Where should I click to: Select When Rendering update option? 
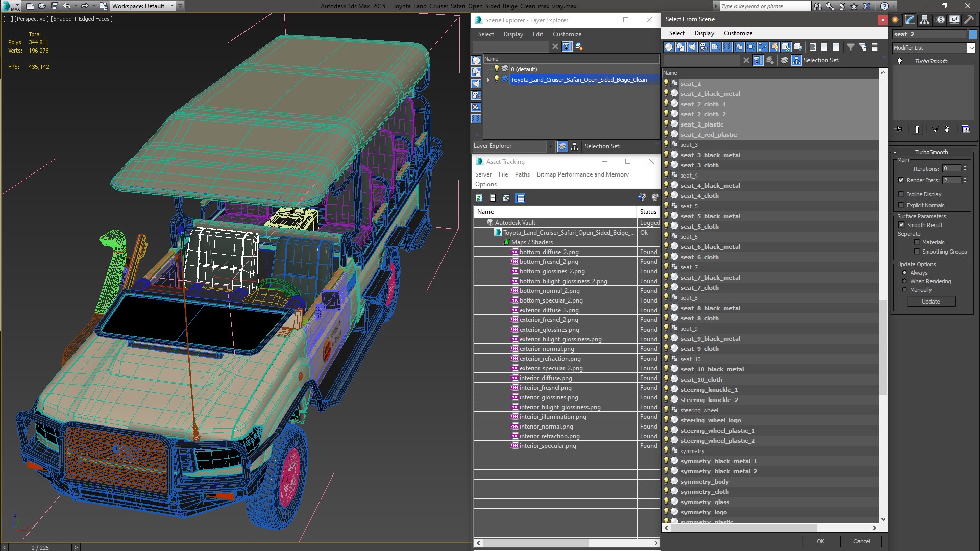tap(904, 281)
